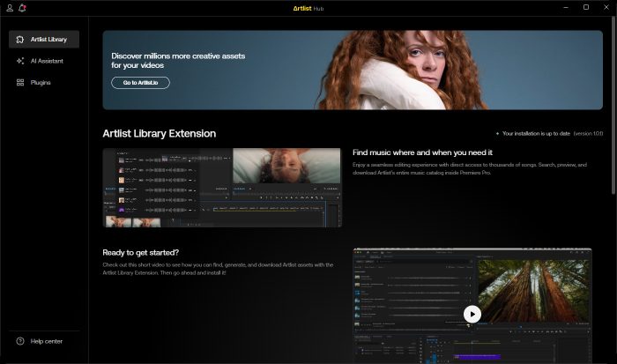Click the AI Assistant sparkle icon
The height and width of the screenshot is (364, 617).
tap(20, 61)
